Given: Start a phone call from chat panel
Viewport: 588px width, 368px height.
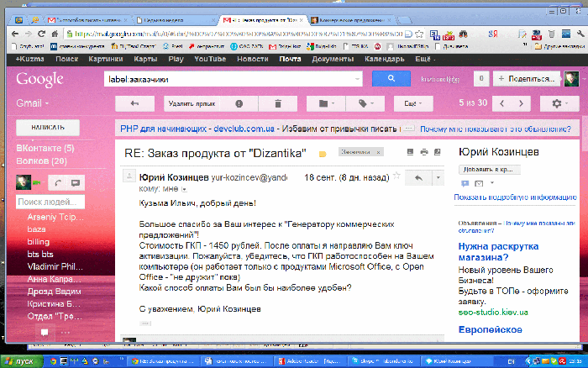Looking at the screenshot, I should [58, 182].
